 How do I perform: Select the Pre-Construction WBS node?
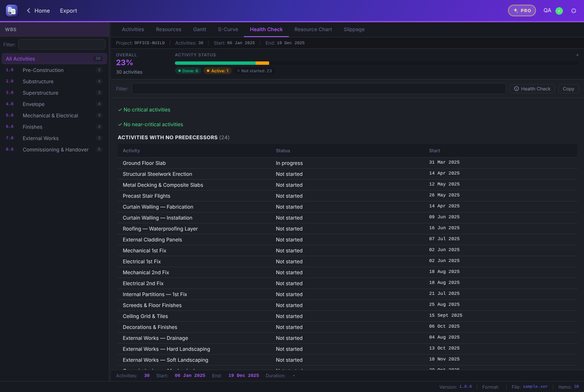(54, 70)
